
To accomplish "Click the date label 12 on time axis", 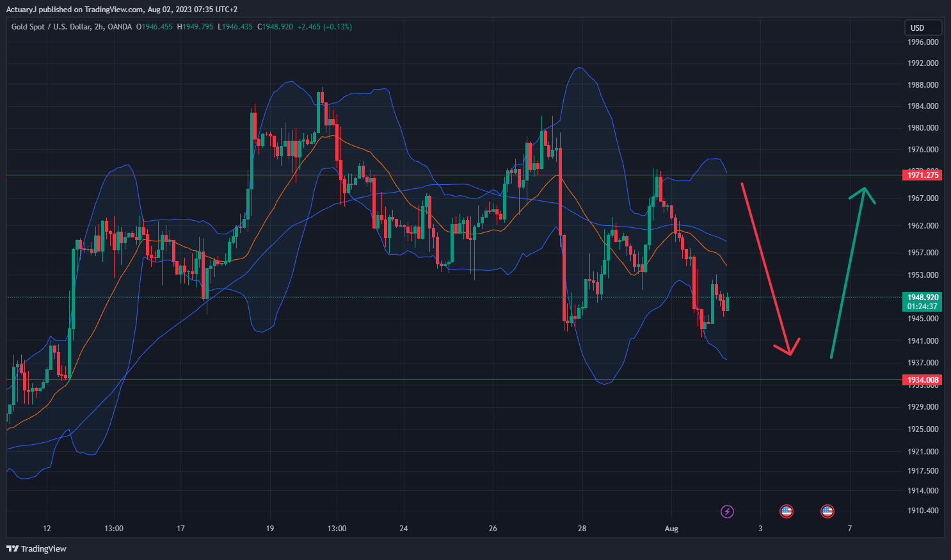I will [47, 529].
